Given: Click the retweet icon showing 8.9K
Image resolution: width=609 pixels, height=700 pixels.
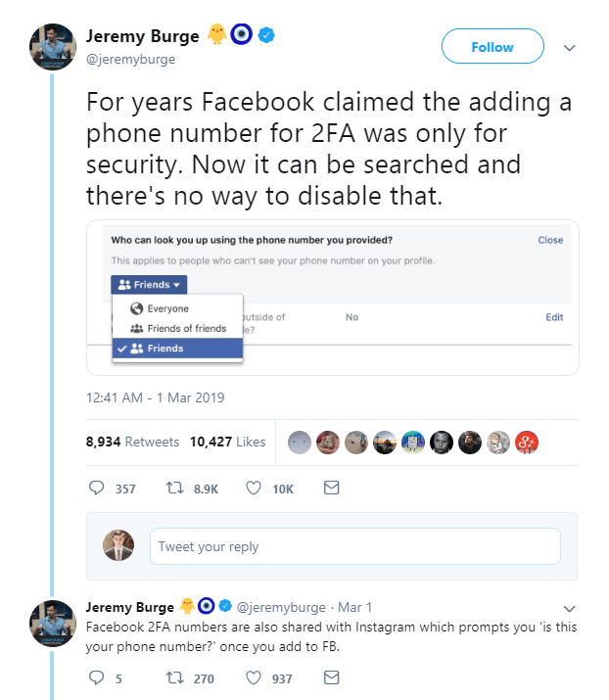Looking at the screenshot, I should (174, 488).
